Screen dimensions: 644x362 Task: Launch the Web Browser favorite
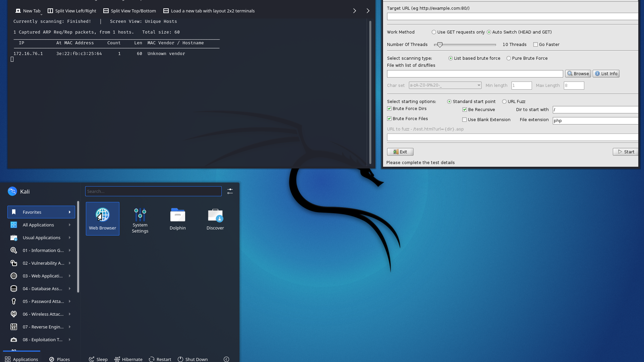click(x=102, y=218)
